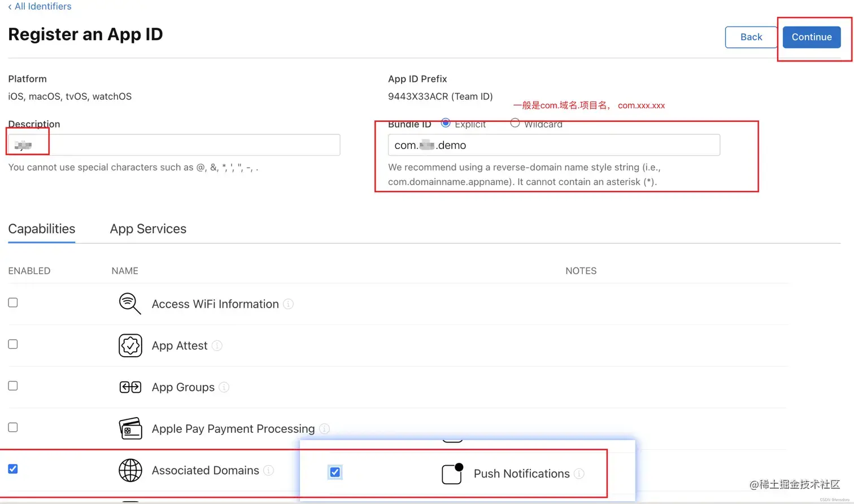Click the Access WiFi Information label

tap(215, 304)
